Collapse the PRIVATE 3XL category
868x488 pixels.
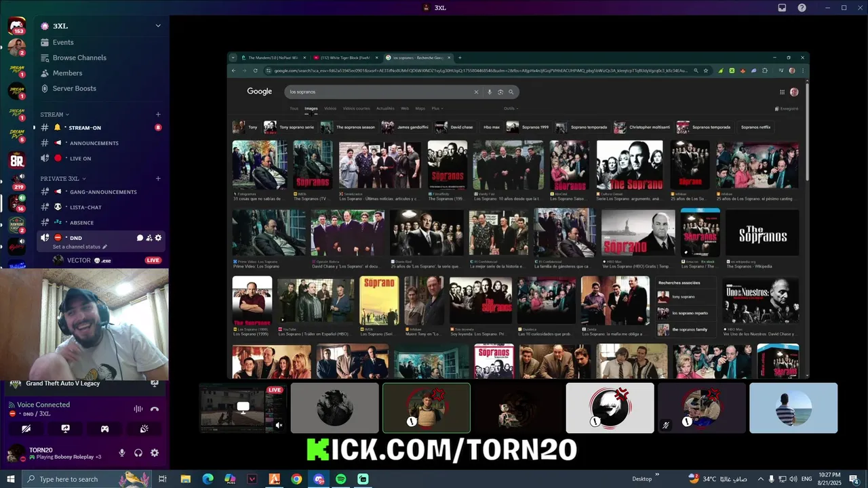62,179
